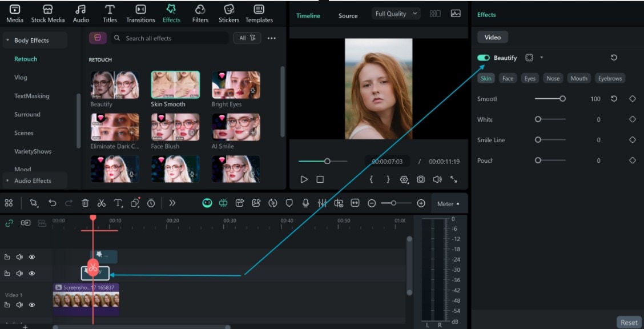Add keyframe diamond for Smooth parameter
644x329 pixels.
tap(632, 99)
